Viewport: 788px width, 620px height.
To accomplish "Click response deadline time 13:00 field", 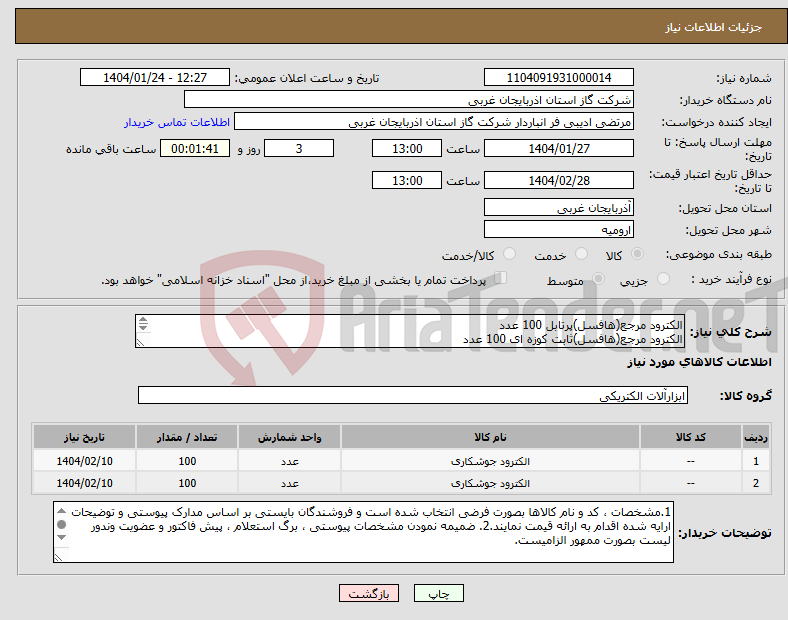I will click(407, 148).
